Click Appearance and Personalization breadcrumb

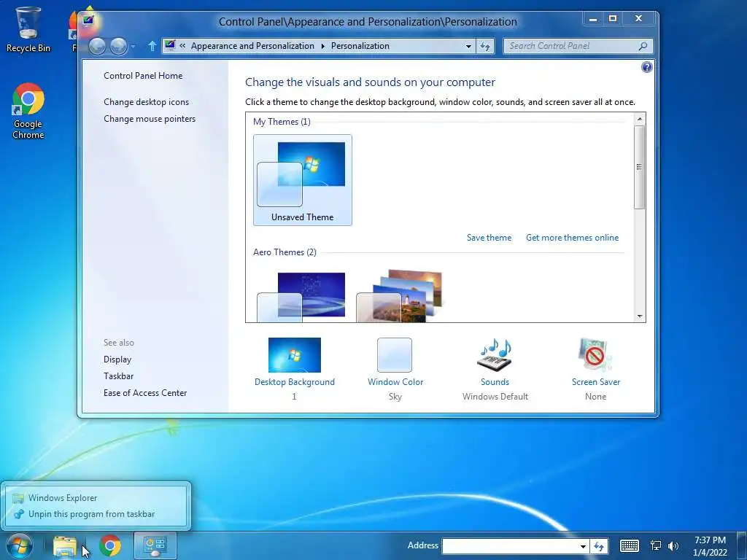(x=252, y=46)
